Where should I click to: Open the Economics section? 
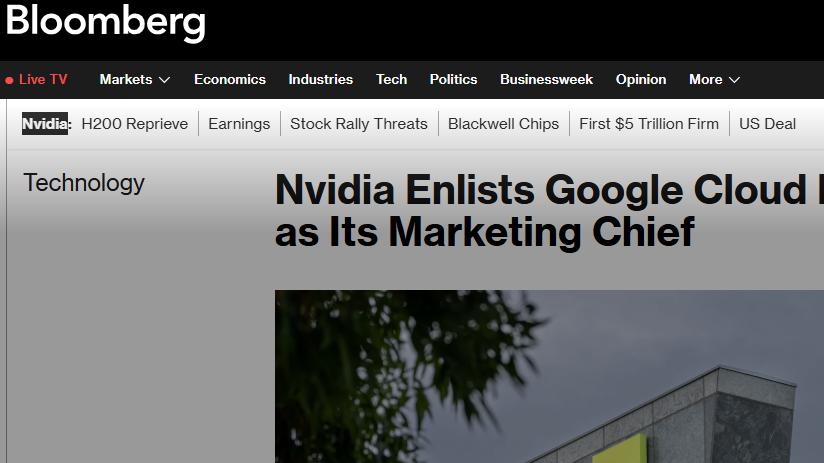pyautogui.click(x=230, y=80)
